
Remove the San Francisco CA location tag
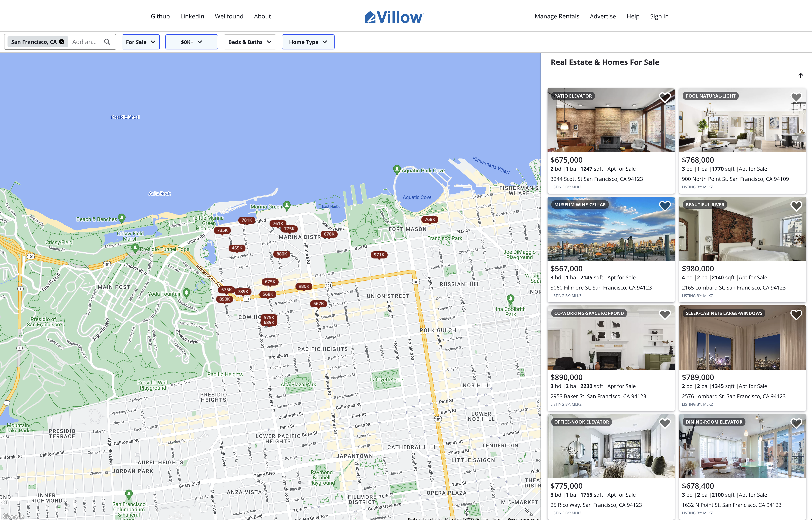tap(61, 42)
